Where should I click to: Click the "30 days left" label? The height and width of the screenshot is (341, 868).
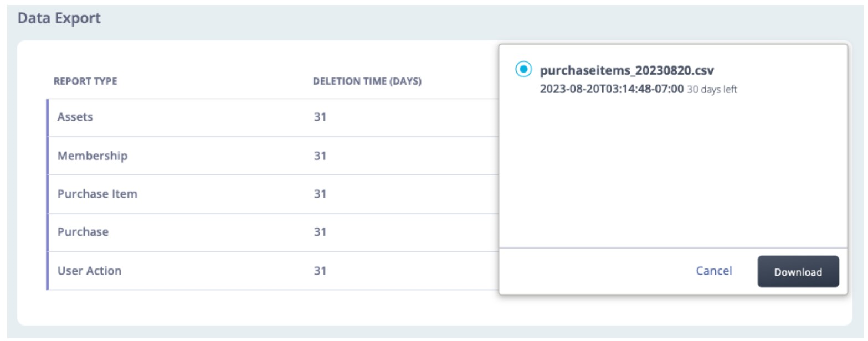[x=712, y=89]
